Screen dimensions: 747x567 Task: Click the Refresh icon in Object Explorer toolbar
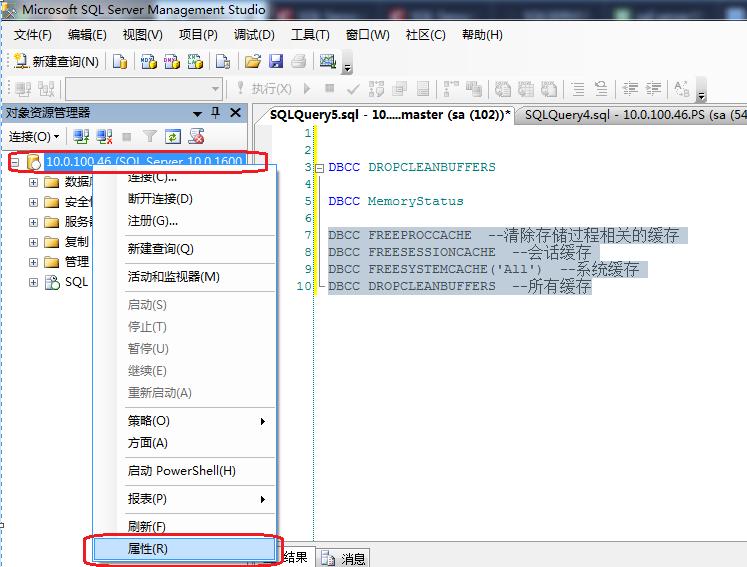click(172, 137)
